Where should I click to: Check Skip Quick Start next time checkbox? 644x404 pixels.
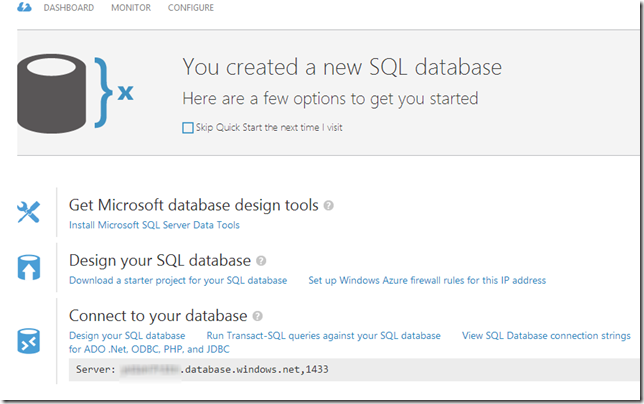188,128
